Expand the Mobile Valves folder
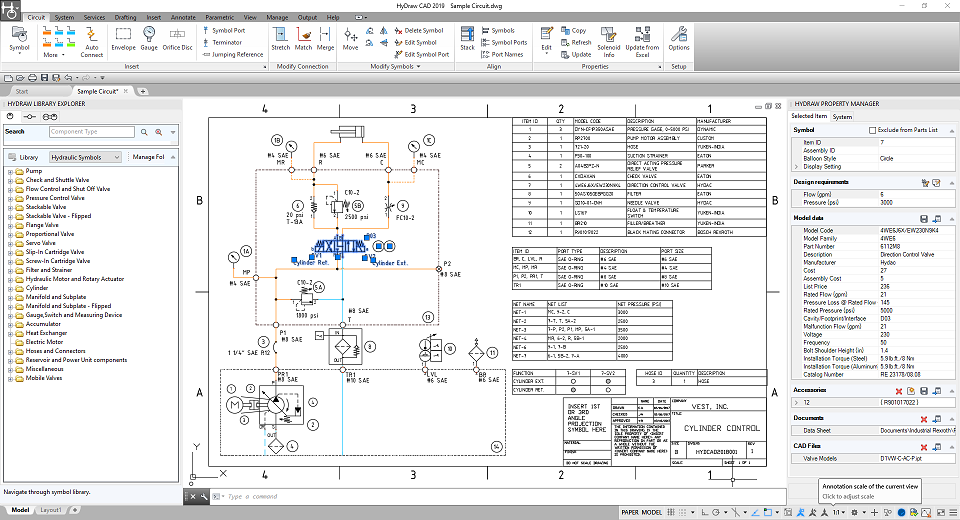The width and height of the screenshot is (960, 520). pos(10,378)
